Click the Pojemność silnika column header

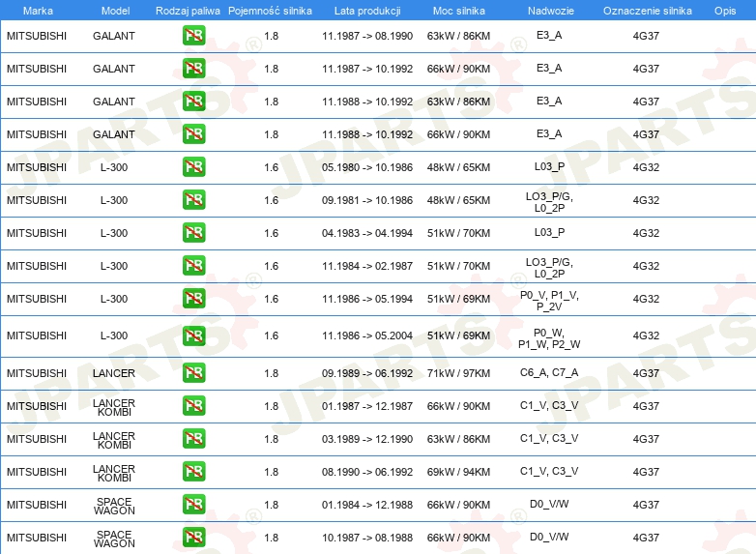point(270,11)
